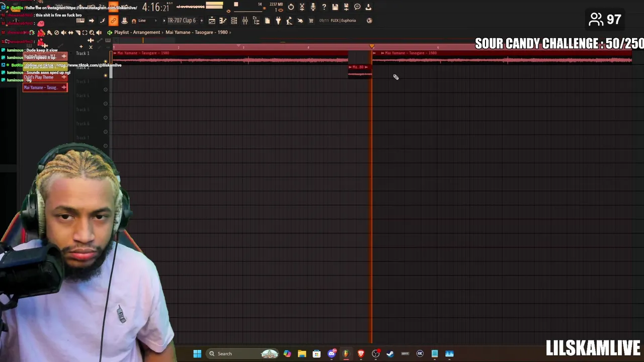Screen dimensions: 644x362
Task: Select the playlist select tool icon
Action: (85, 33)
